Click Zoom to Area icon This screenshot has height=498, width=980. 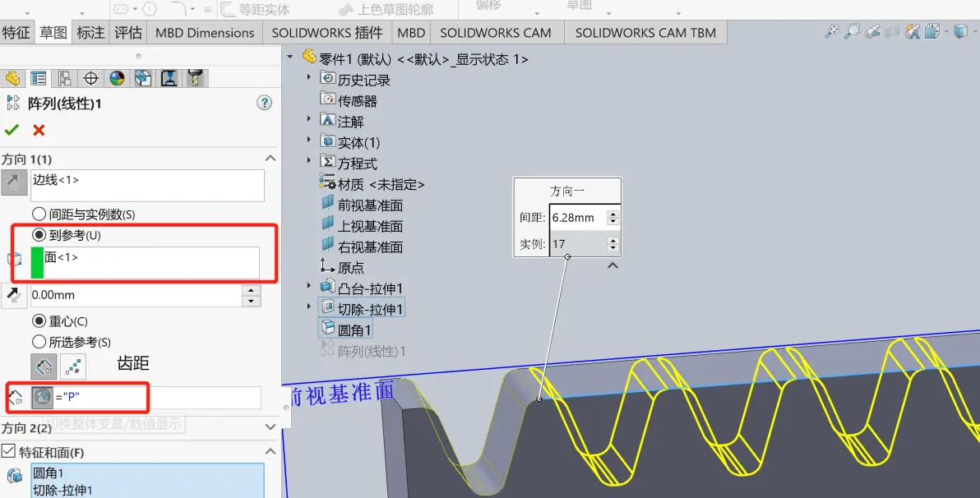[852, 31]
